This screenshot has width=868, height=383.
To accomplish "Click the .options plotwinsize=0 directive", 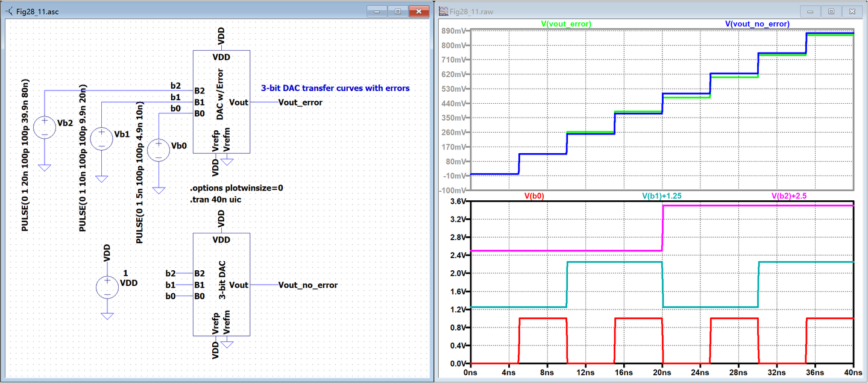I will 236,188.
